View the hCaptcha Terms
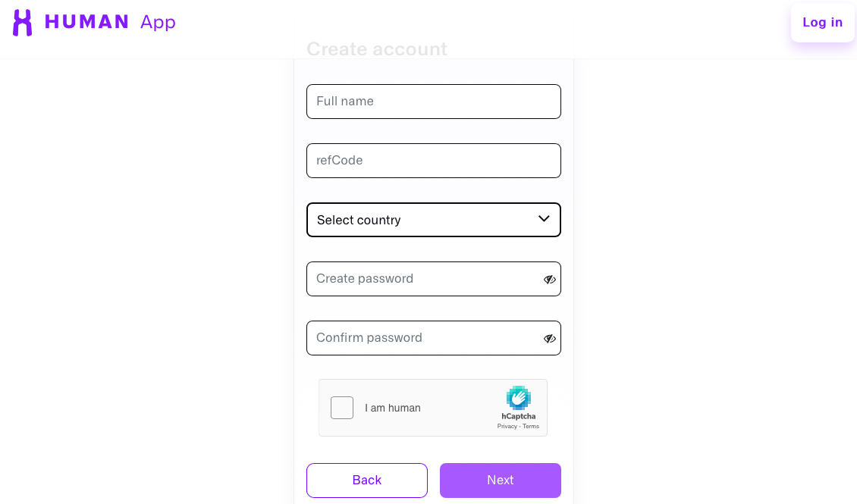 [531, 426]
